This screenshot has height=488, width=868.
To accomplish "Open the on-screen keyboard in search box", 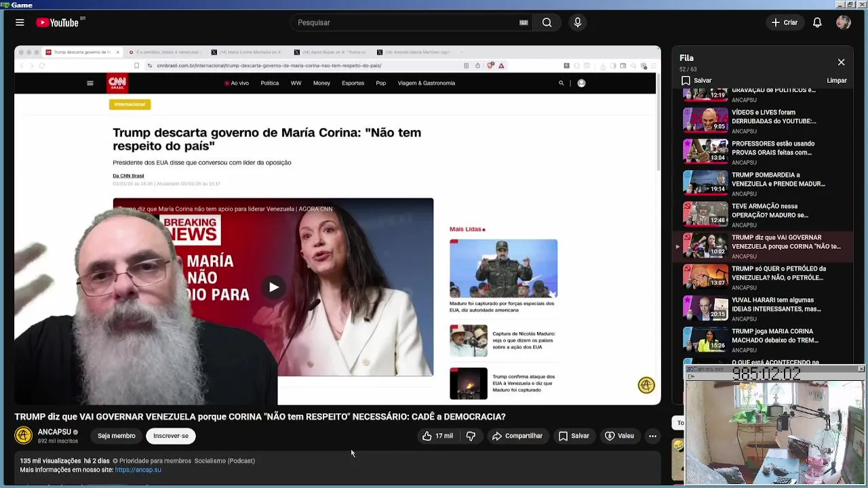I will pos(524,22).
